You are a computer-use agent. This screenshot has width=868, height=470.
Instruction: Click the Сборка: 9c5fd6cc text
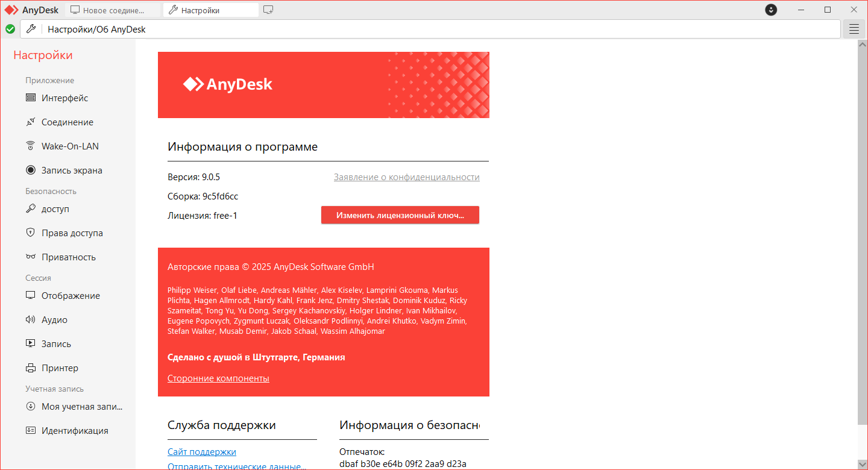coord(203,196)
